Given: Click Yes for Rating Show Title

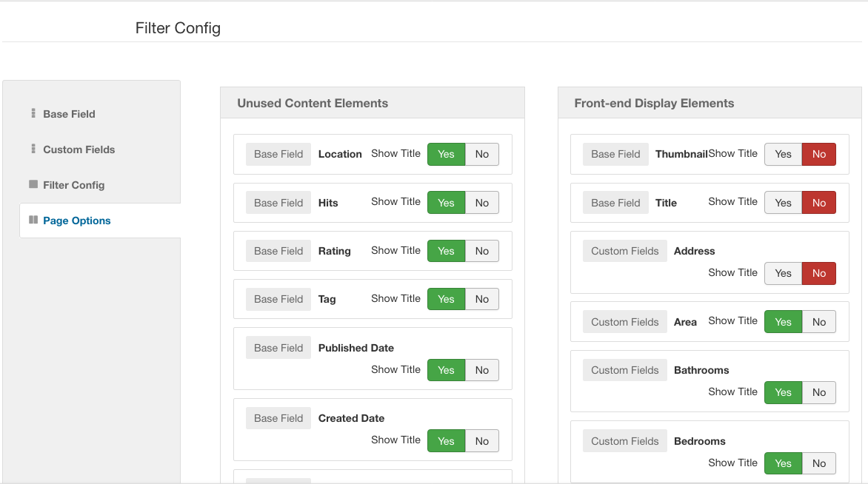Looking at the screenshot, I should [446, 251].
